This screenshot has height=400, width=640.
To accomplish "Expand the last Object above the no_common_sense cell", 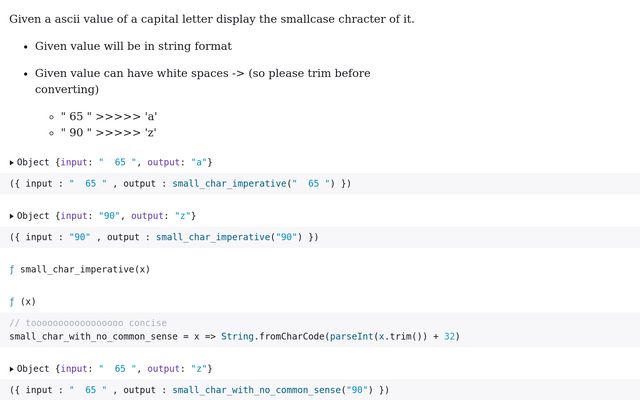I will [x=12, y=369].
